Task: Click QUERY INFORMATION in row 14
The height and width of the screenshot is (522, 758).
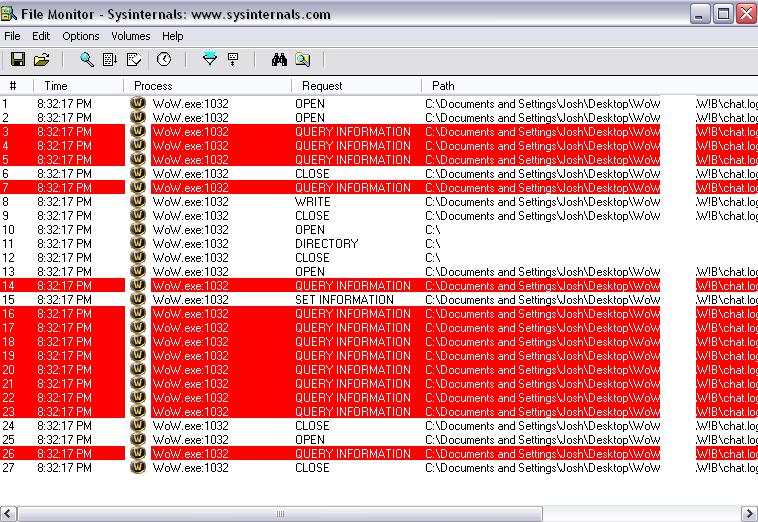Action: point(353,286)
